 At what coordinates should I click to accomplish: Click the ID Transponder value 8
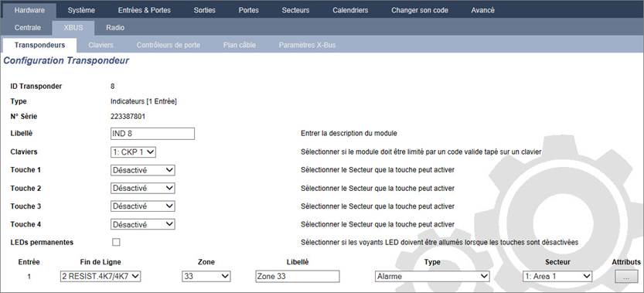(x=113, y=87)
